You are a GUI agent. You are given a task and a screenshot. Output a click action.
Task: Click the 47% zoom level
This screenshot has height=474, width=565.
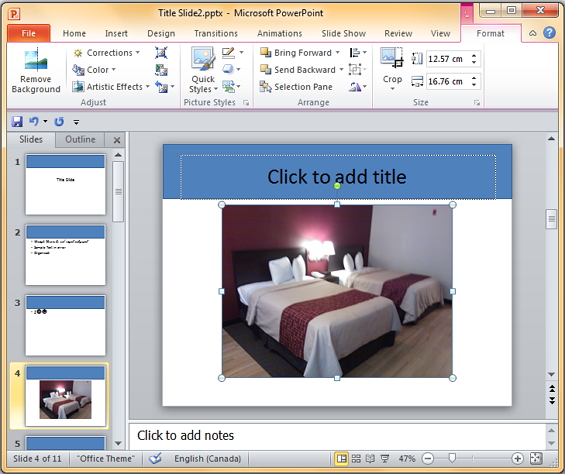(x=406, y=459)
